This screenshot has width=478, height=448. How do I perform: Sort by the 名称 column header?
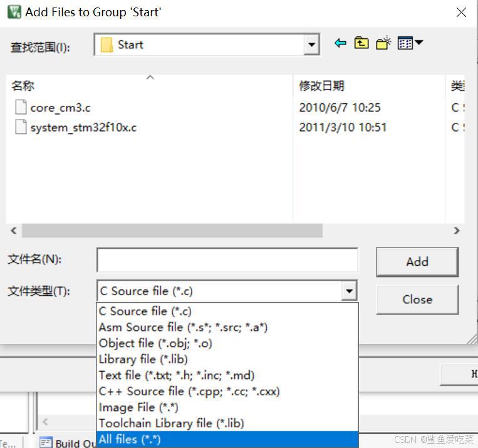click(149, 86)
